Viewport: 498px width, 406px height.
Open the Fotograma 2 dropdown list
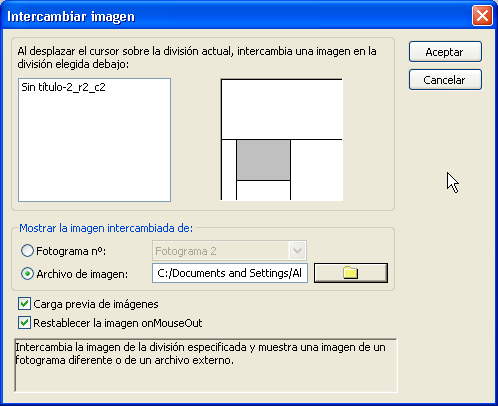click(229, 251)
